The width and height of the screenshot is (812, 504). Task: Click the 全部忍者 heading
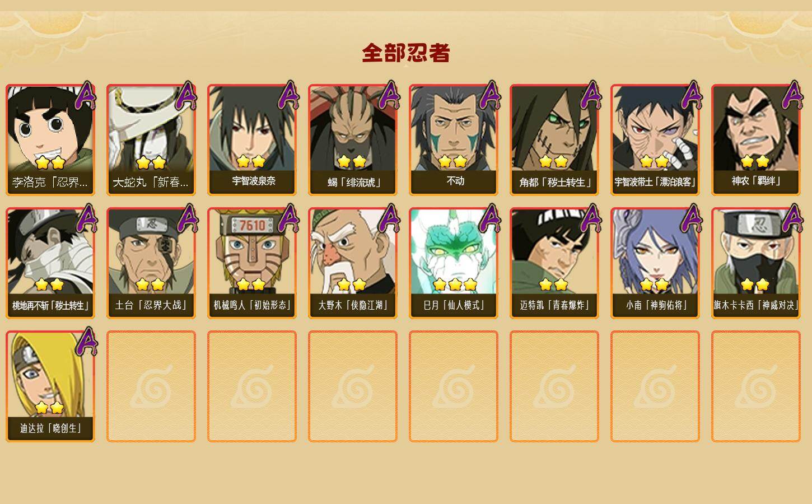pos(406,53)
